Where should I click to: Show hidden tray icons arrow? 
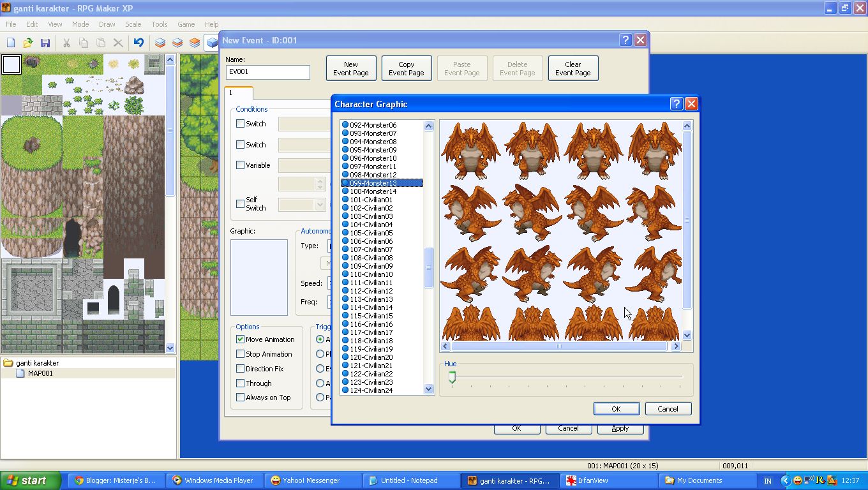[786, 480]
